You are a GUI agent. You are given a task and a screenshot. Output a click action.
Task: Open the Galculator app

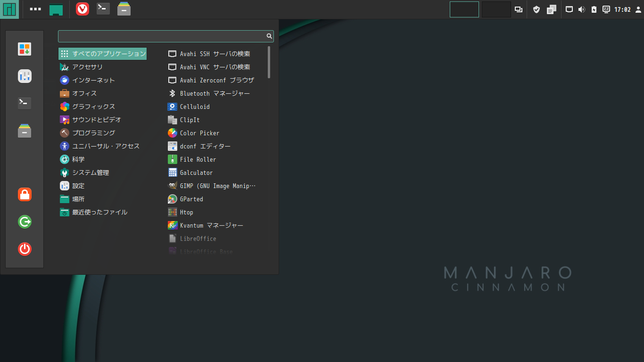(215, 173)
